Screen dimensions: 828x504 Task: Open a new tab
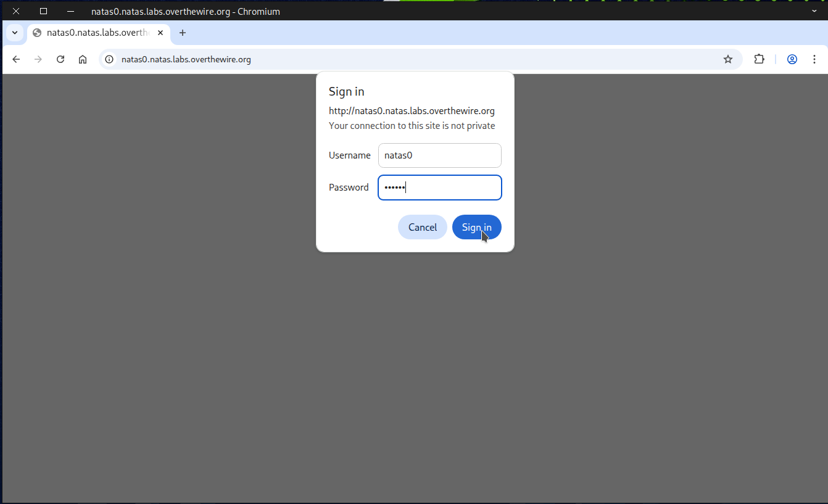183,33
